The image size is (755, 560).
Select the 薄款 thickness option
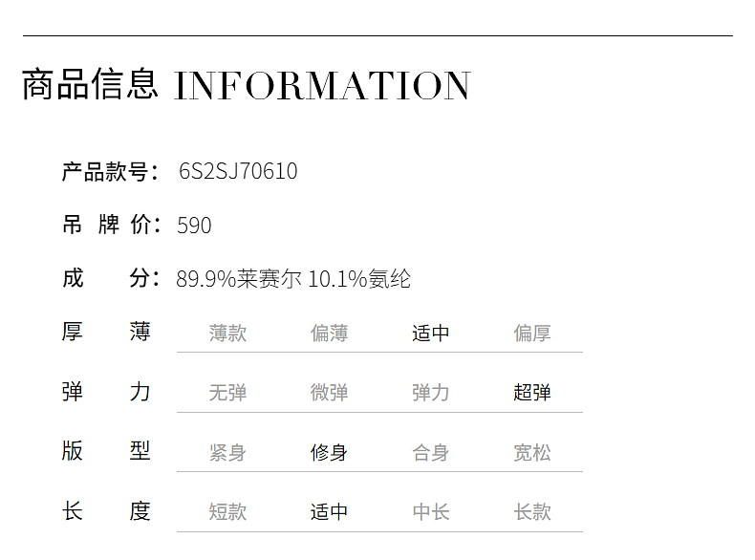(227, 334)
